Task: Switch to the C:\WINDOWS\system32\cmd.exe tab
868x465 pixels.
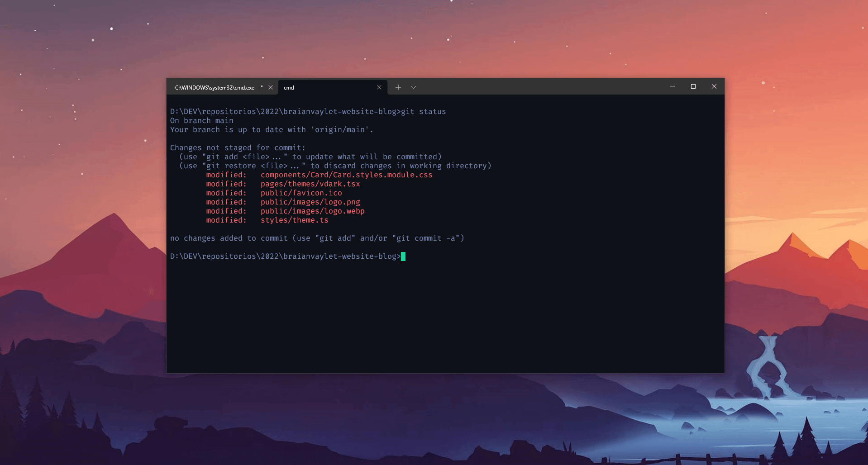Action: coord(217,87)
